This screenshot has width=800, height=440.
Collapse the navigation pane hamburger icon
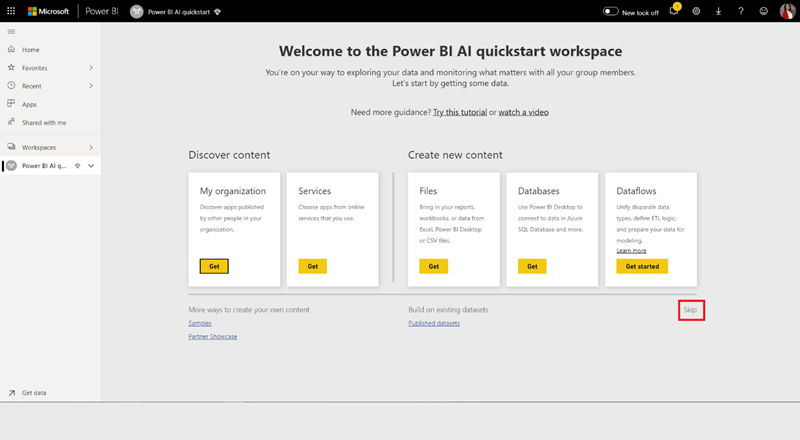coord(11,32)
